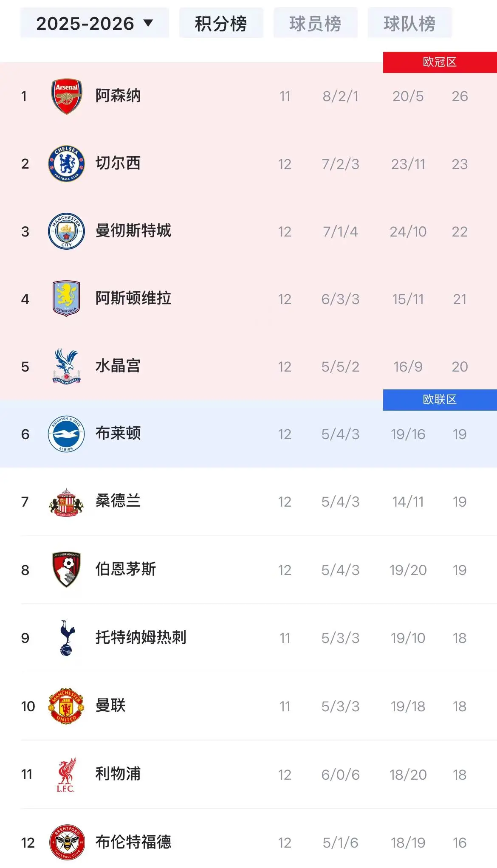Image resolution: width=497 pixels, height=868 pixels.
Task: Click the Tottenham cockerel logo
Action: coord(67,638)
